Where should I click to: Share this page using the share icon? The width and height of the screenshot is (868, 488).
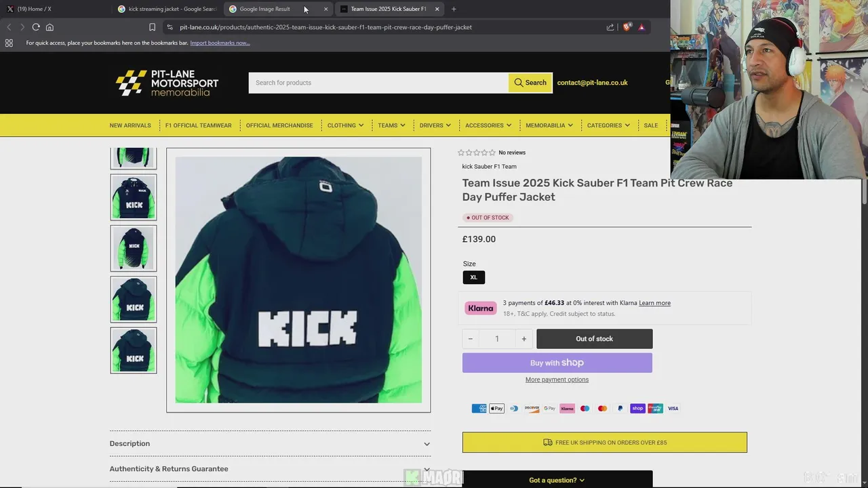pyautogui.click(x=610, y=27)
